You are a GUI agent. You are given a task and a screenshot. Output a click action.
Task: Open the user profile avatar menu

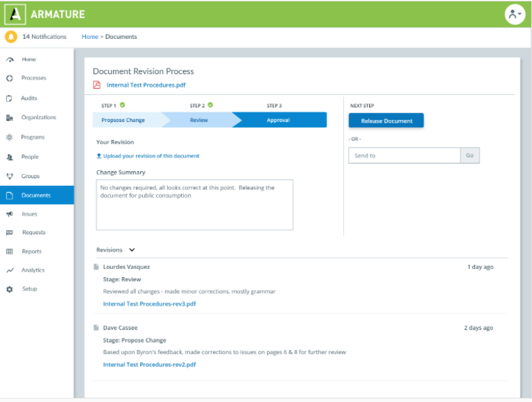515,15
